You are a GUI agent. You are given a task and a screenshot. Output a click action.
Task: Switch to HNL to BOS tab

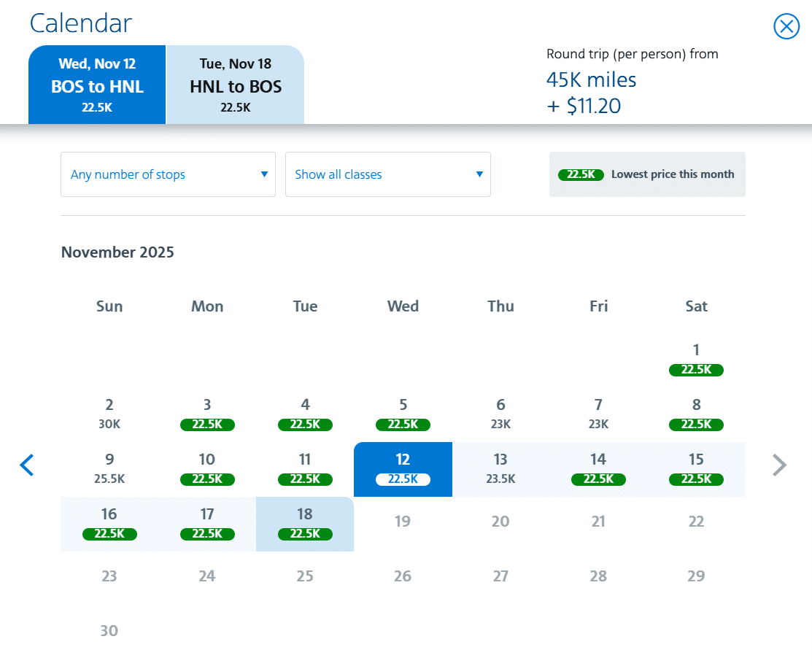236,85
